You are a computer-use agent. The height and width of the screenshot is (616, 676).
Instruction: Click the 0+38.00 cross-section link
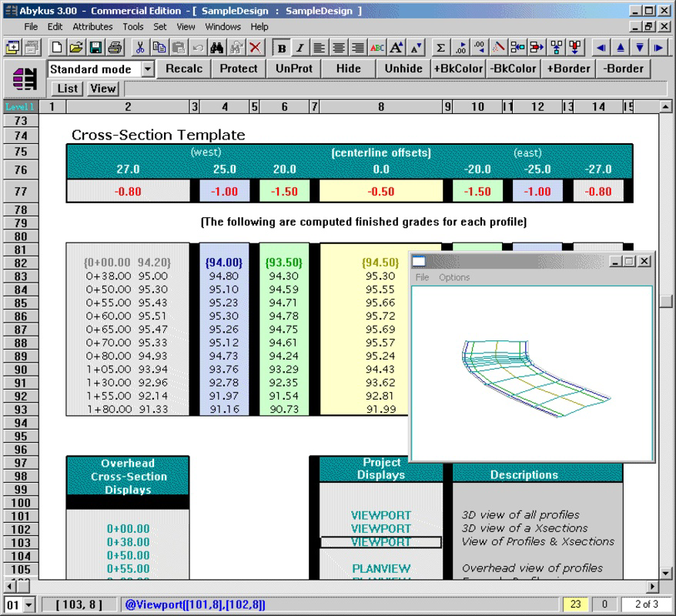pos(128,542)
